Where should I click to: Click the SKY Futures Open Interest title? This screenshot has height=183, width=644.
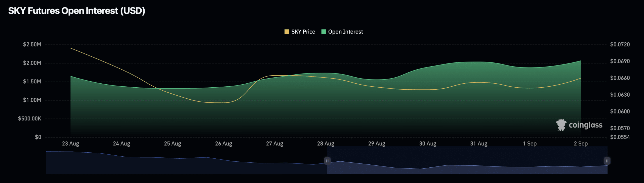[x=77, y=11]
